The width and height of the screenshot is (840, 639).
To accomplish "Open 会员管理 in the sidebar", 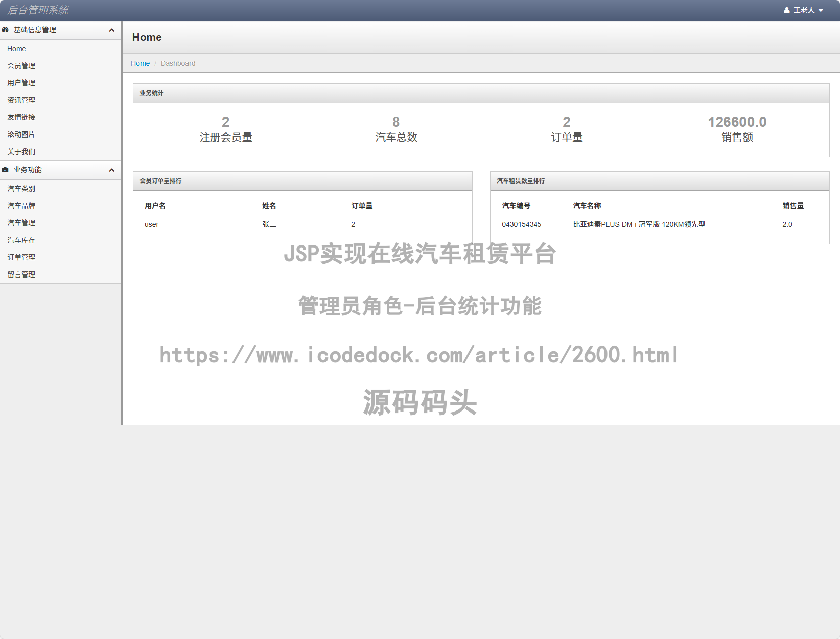I will tap(21, 66).
